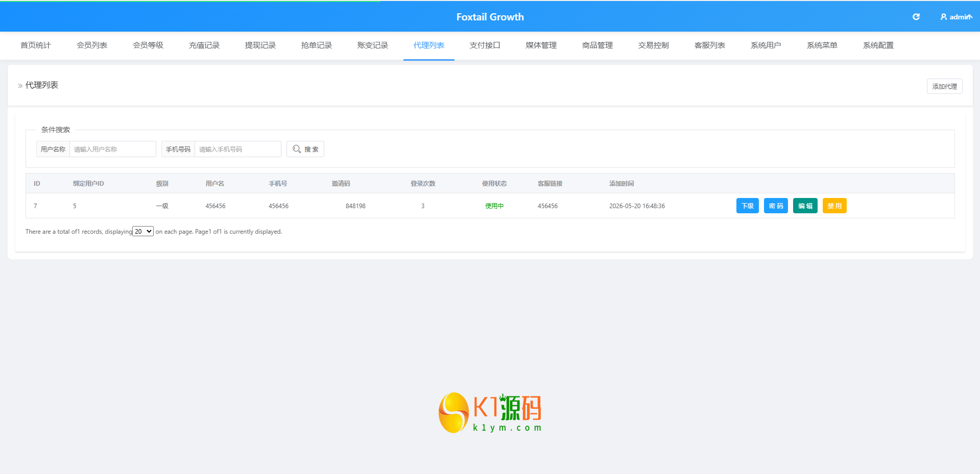This screenshot has height=474, width=980.
Task: Go to 媒体管理 tab
Action: pyautogui.click(x=541, y=45)
